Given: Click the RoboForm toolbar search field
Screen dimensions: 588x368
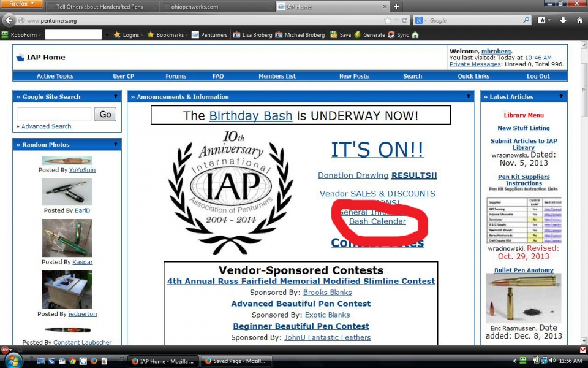Looking at the screenshot, I should click(x=73, y=34).
